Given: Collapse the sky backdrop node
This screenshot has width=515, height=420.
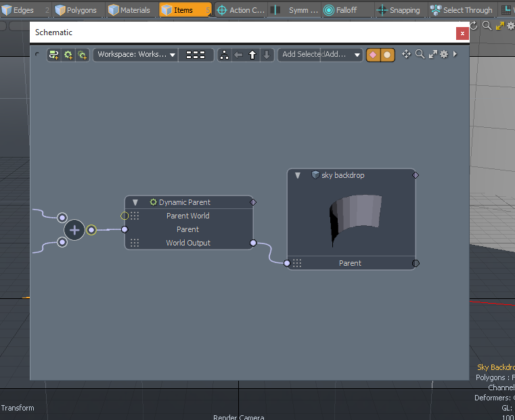Looking at the screenshot, I should [298, 175].
